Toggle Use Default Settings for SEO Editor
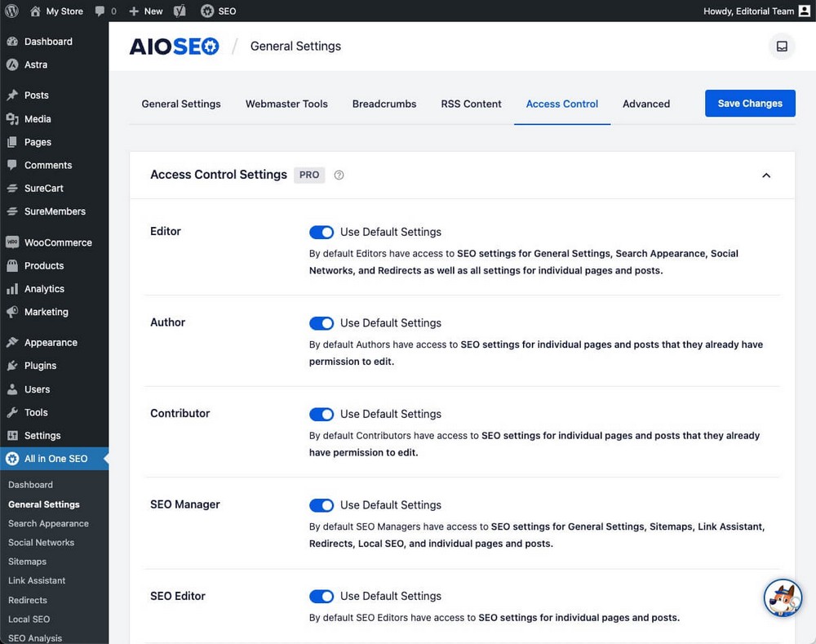 [x=321, y=596]
